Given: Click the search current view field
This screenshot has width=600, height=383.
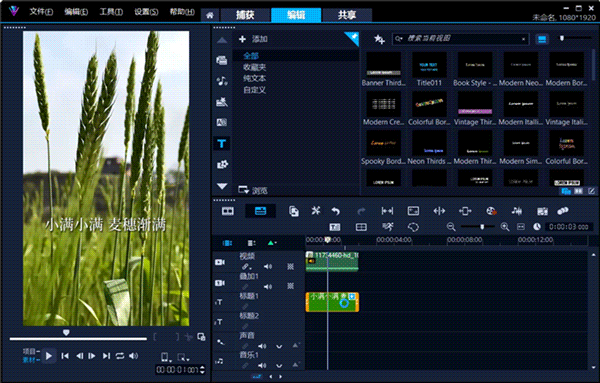Looking at the screenshot, I should coord(461,39).
